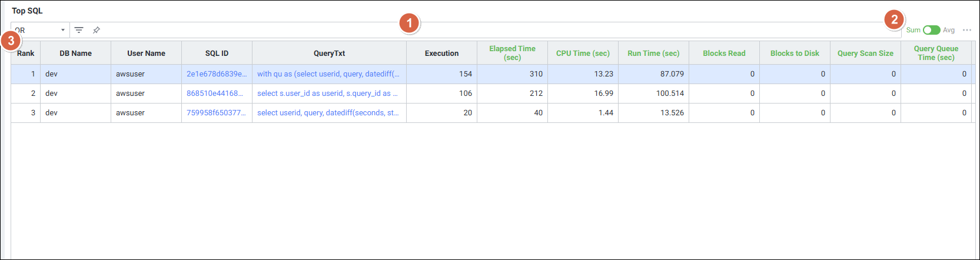This screenshot has width=980, height=260.
Task: Sort by CPU Time (sec) column
Action: (x=583, y=54)
